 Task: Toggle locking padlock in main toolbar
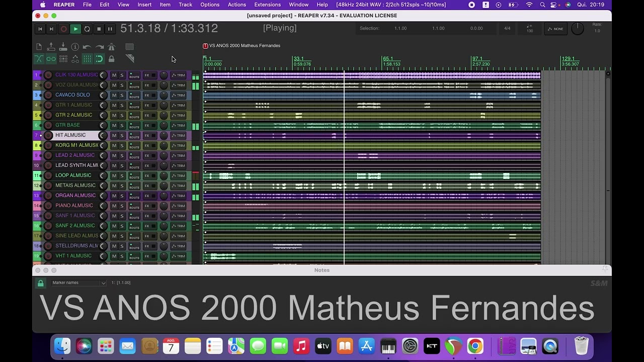click(111, 59)
